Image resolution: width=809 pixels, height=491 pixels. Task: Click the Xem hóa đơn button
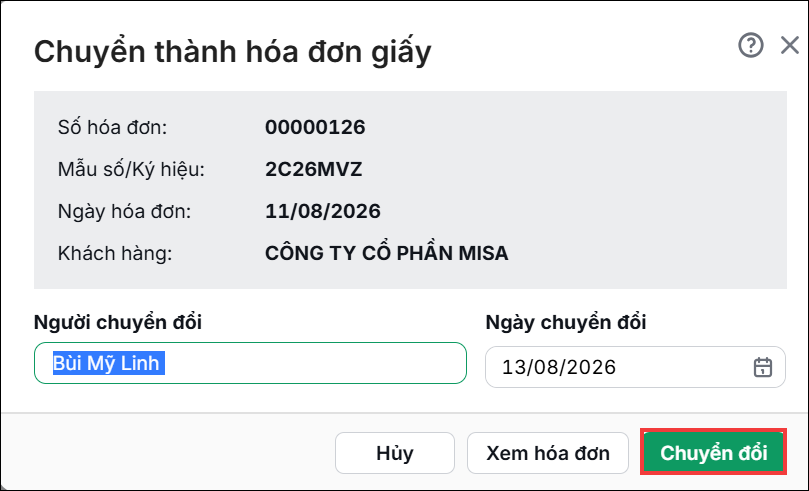[x=547, y=453]
